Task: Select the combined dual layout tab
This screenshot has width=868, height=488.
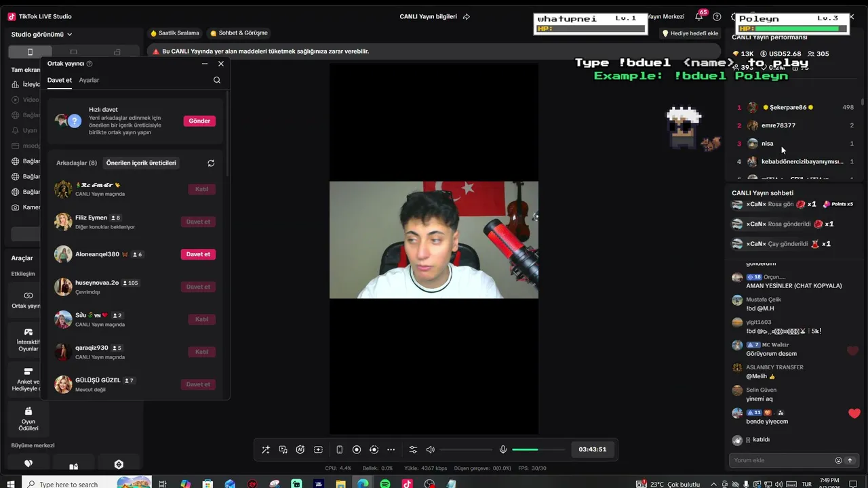Action: [x=117, y=52]
